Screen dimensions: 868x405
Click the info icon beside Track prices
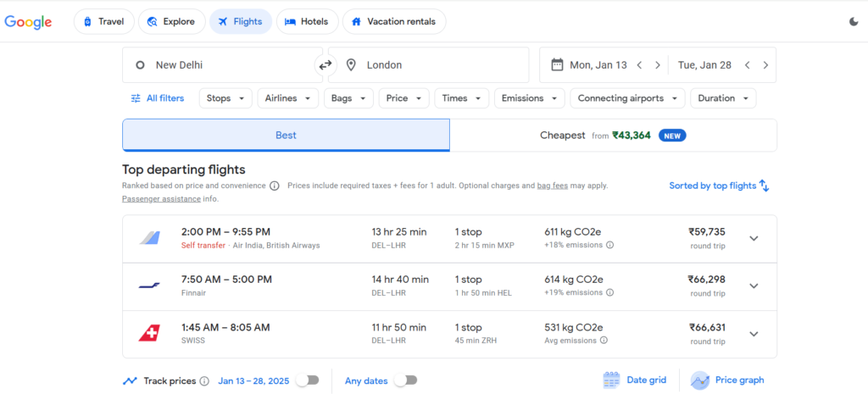[204, 380]
